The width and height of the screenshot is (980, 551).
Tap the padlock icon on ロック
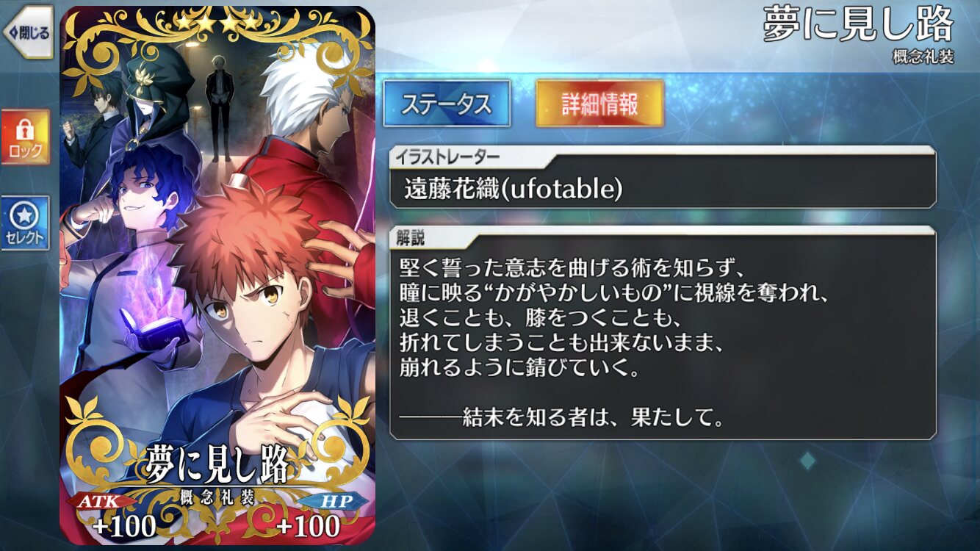click(26, 130)
